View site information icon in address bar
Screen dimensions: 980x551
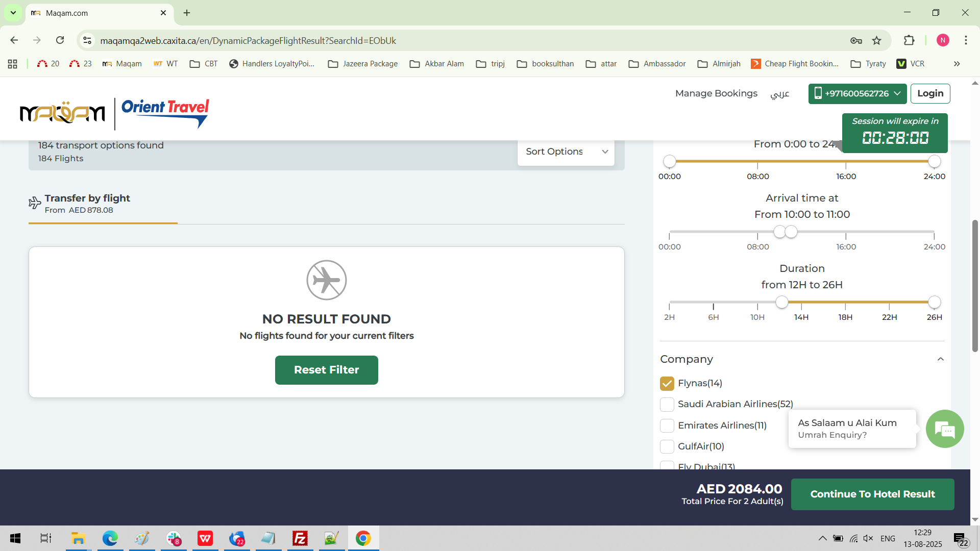pos(87,40)
